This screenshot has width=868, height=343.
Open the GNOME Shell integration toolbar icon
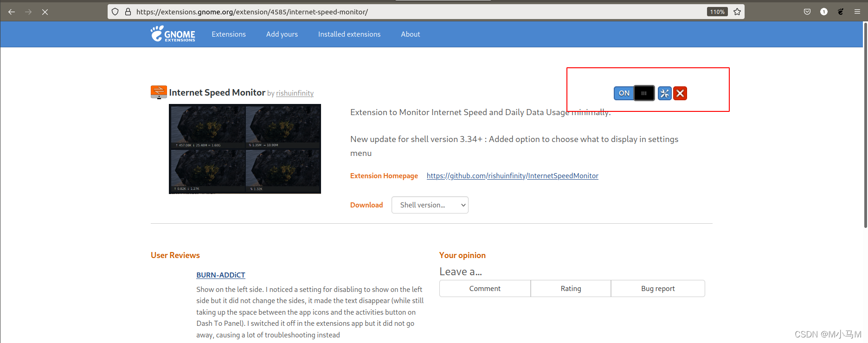tap(841, 12)
